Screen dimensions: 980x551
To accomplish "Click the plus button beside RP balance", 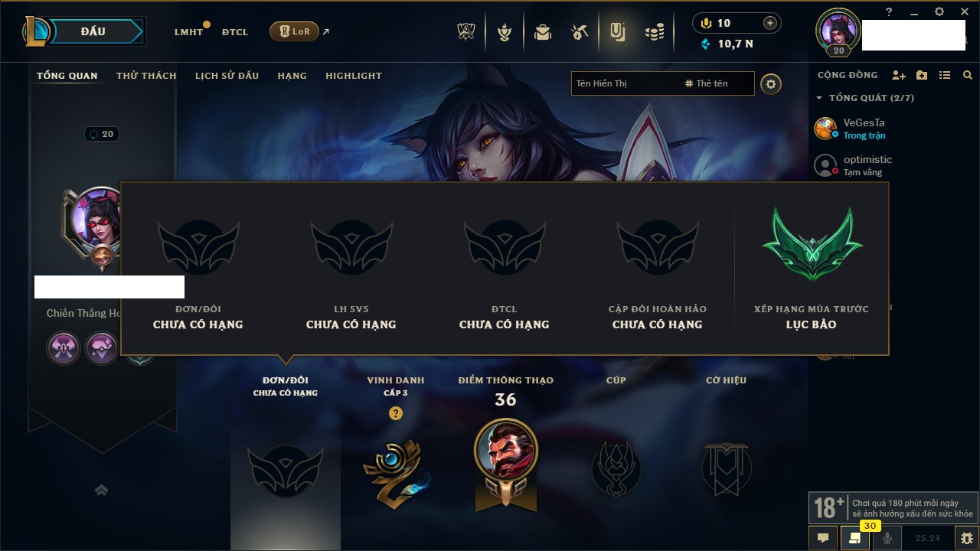I will coord(770,23).
